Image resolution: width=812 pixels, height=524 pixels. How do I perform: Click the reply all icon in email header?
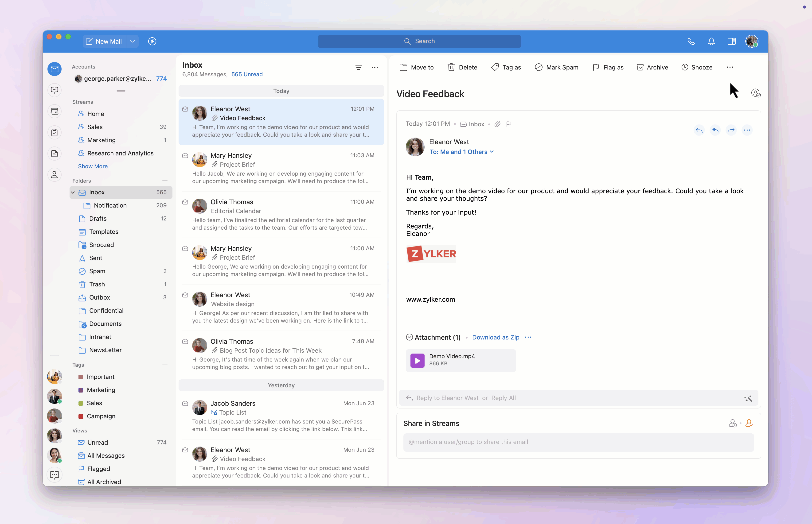coord(715,130)
